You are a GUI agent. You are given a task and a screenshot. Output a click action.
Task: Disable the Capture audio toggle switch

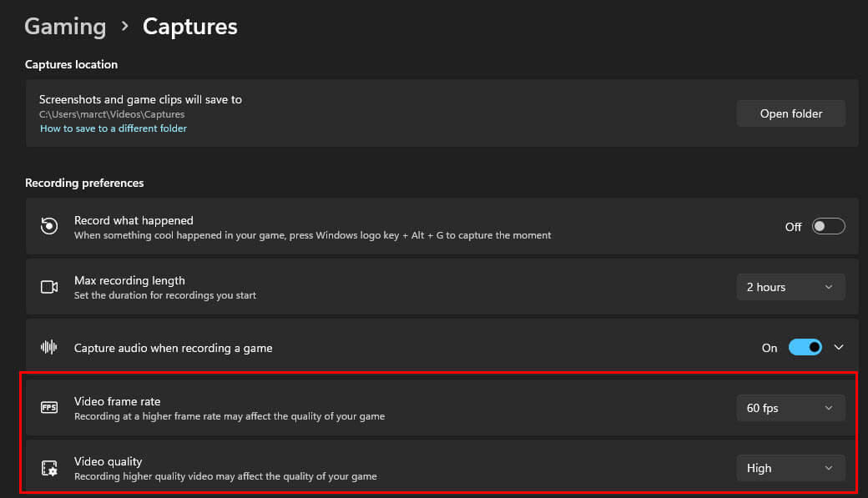(x=805, y=347)
